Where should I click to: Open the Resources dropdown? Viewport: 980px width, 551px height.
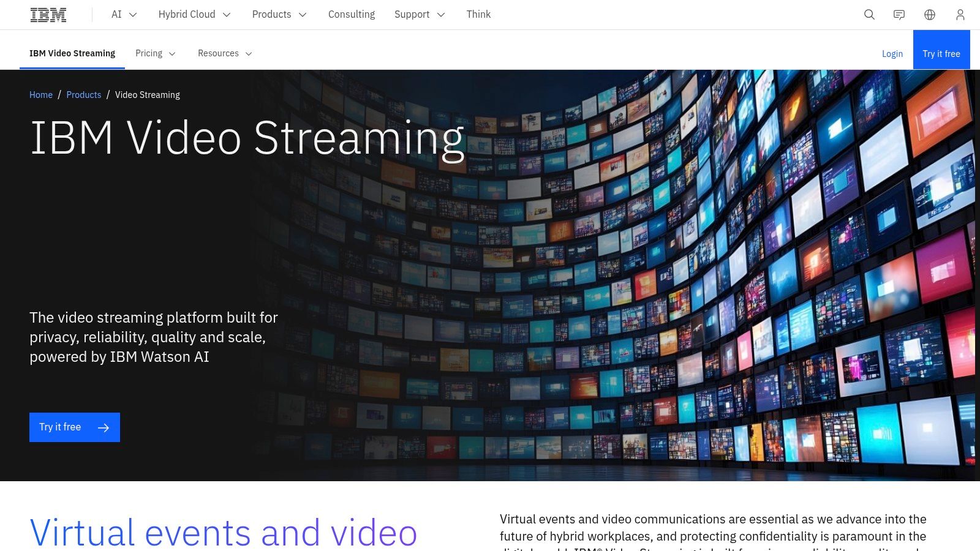tap(249, 53)
